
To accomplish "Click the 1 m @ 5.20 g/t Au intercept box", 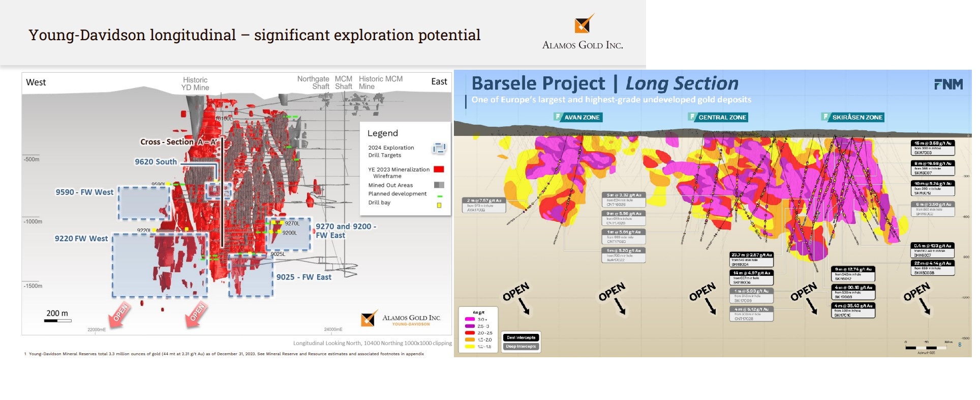I will pos(624,255).
